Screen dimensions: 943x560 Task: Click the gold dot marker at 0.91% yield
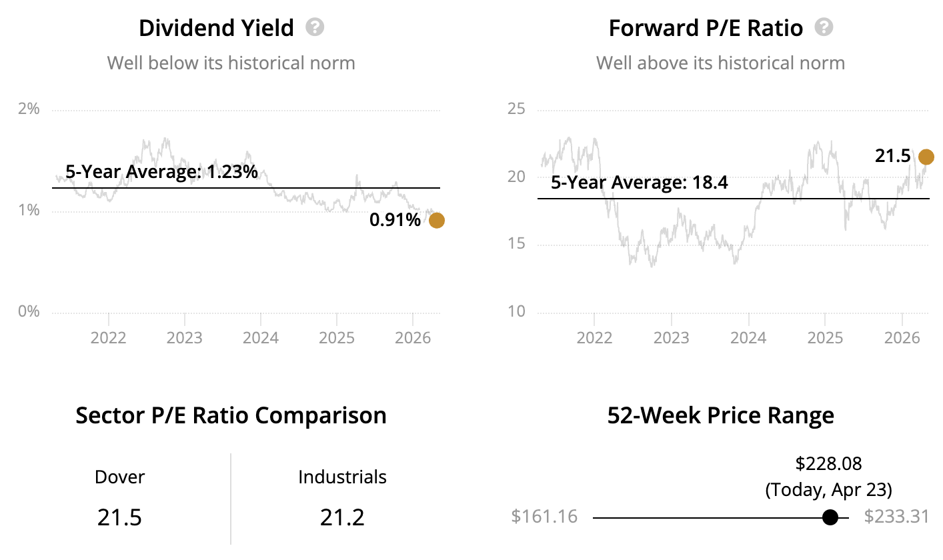point(436,220)
